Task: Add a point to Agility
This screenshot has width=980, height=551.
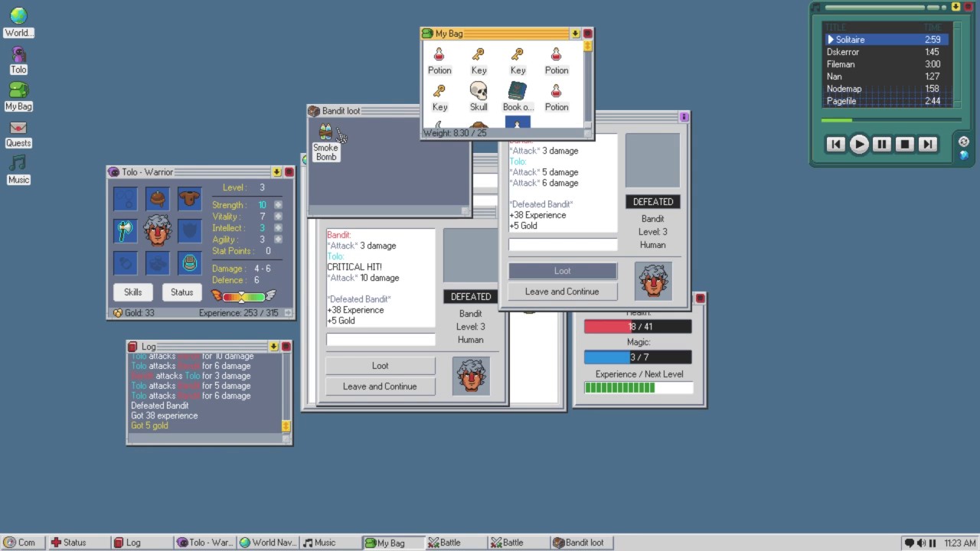Action: coord(278,240)
